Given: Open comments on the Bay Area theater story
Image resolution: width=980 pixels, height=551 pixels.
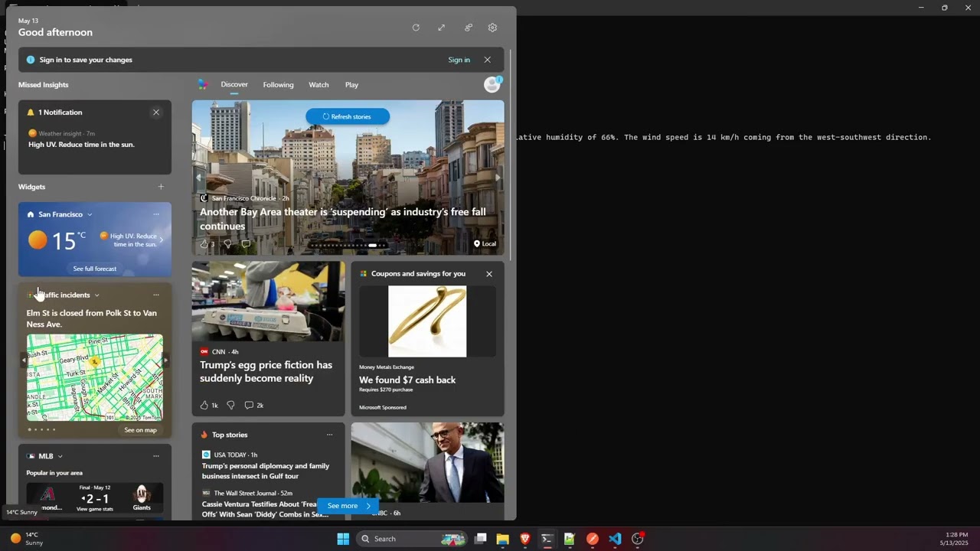Looking at the screenshot, I should pos(246,244).
